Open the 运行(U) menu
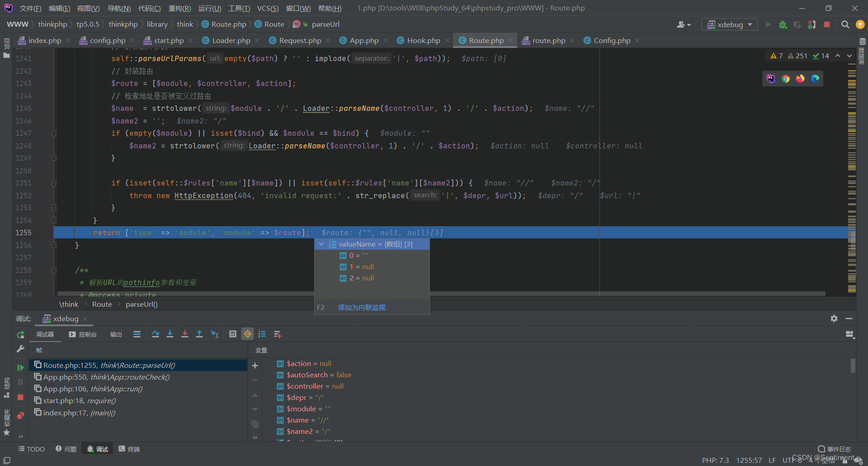 point(210,8)
